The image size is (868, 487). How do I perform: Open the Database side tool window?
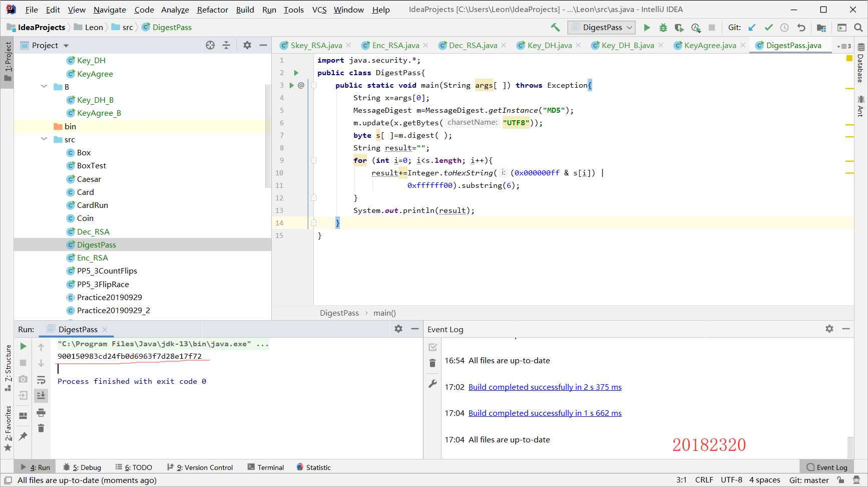tap(860, 64)
